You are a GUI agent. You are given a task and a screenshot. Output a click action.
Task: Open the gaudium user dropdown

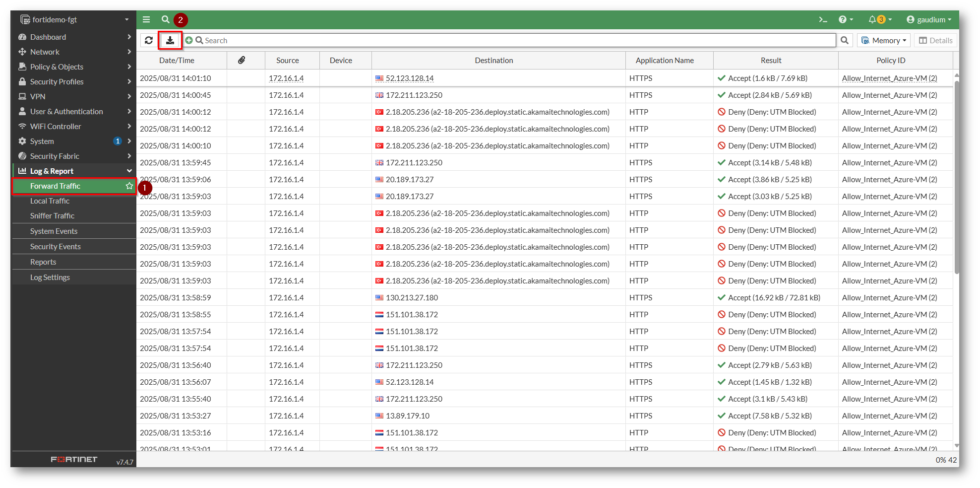click(929, 20)
